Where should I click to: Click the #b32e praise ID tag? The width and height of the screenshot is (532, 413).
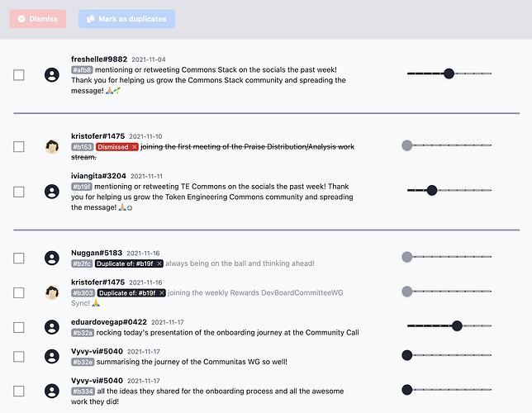[x=83, y=362]
